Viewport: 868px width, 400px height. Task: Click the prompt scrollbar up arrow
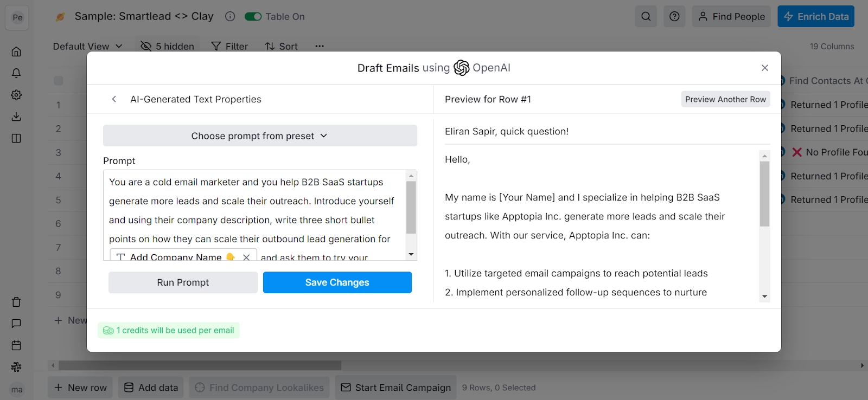[411, 176]
